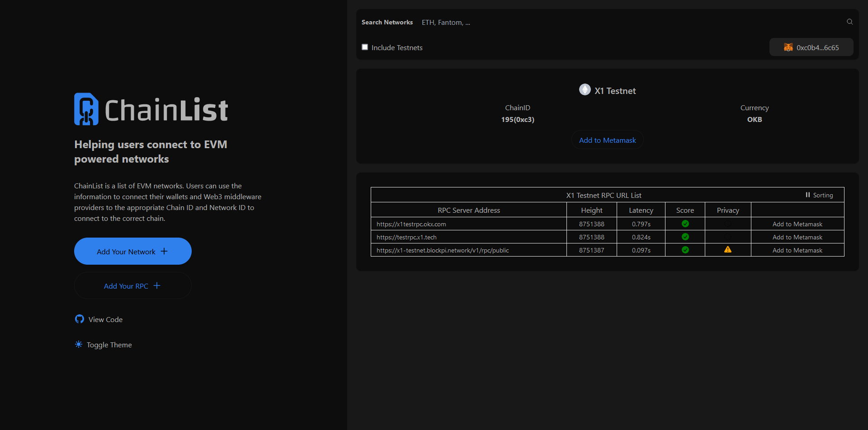Click the Add Your Network button
This screenshot has height=430, width=868.
point(132,251)
